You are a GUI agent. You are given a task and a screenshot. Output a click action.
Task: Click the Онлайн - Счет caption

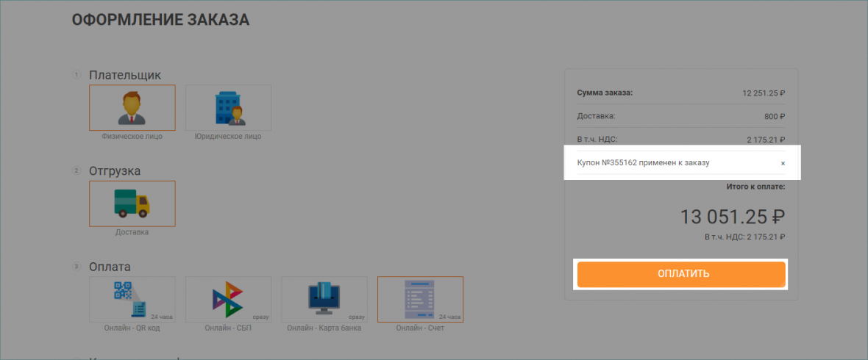pos(420,328)
